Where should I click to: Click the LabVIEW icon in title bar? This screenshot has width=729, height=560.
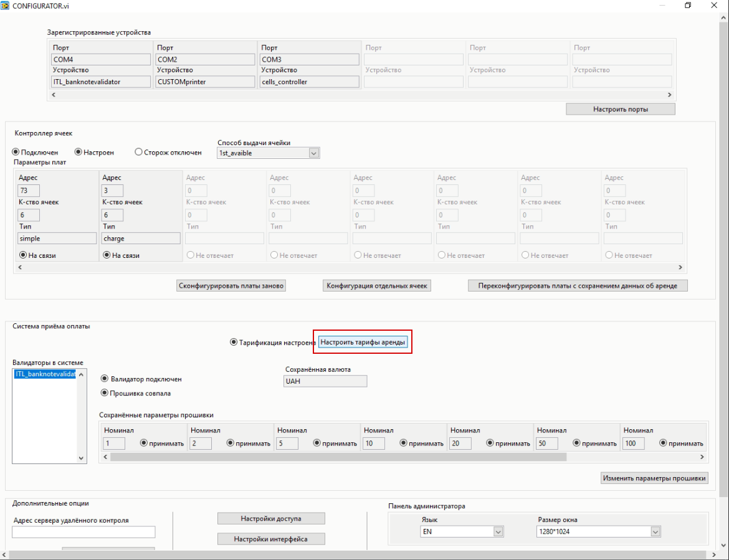pyautogui.click(x=6, y=6)
